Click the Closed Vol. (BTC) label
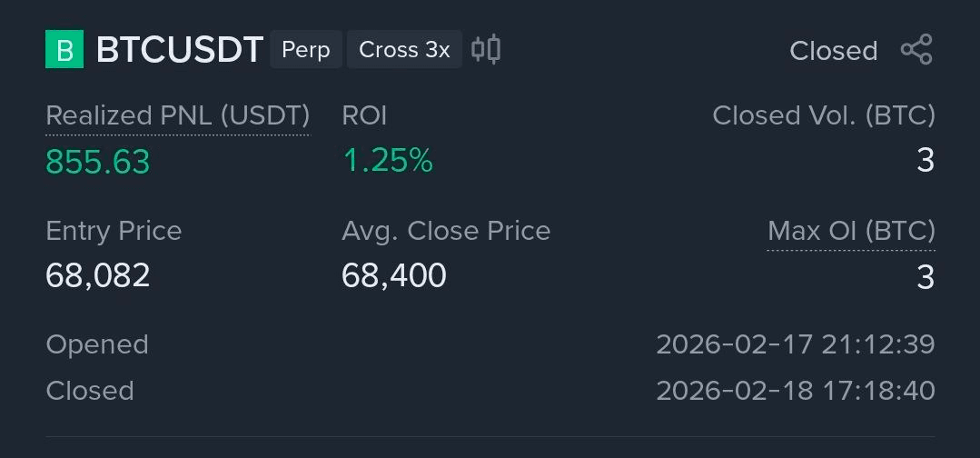Screen dimensions: 980x458 (823, 116)
